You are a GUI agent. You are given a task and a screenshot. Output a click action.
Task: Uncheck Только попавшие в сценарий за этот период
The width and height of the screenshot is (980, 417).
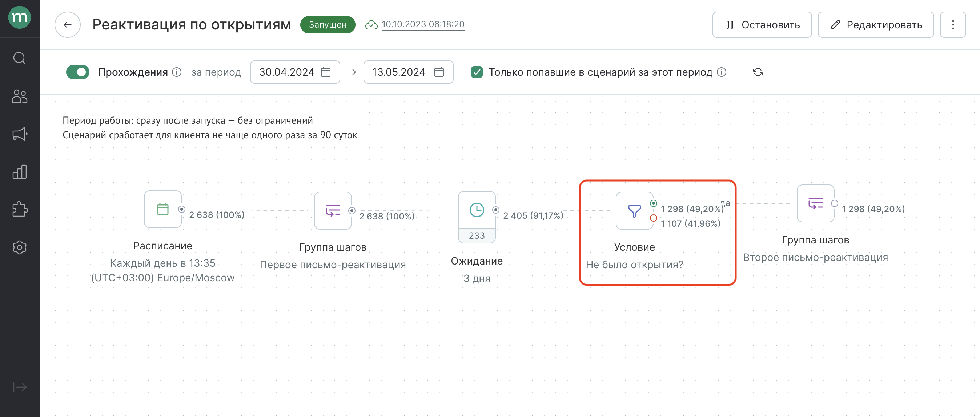coord(477,72)
